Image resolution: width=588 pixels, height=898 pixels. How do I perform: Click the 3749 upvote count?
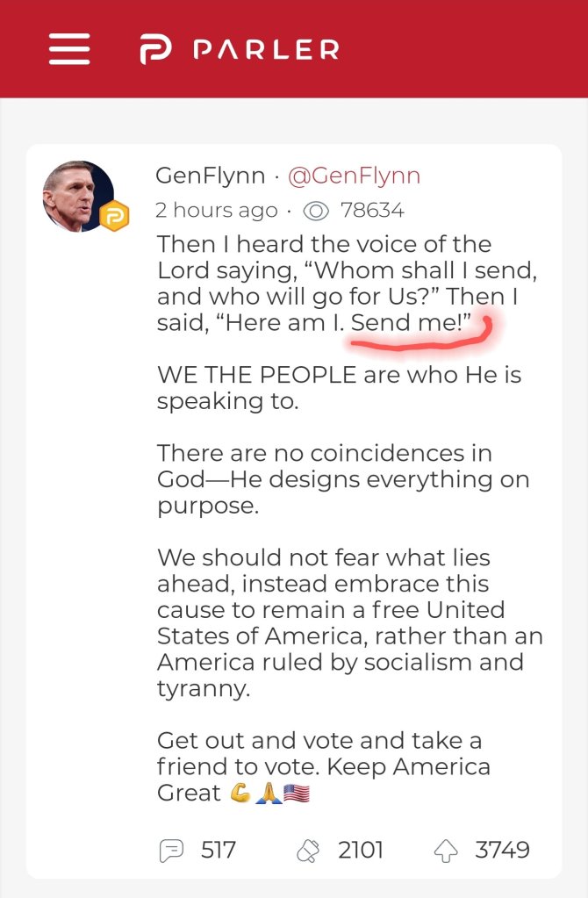[502, 850]
